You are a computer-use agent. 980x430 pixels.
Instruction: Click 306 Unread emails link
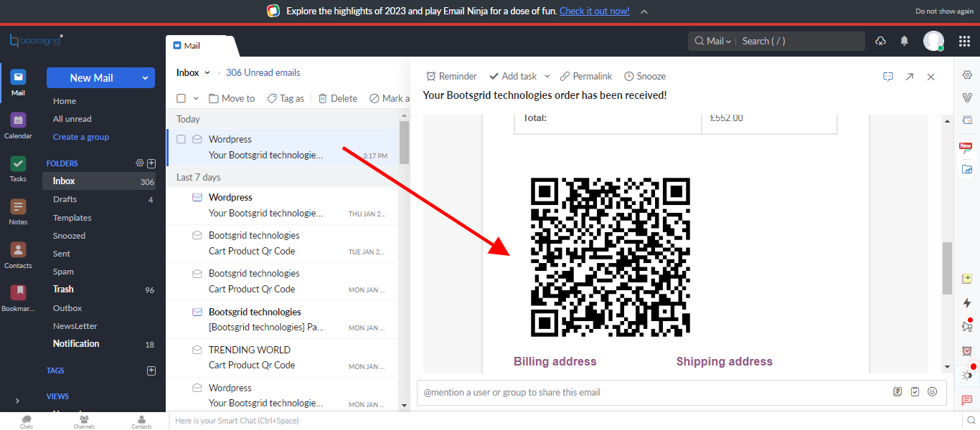pyautogui.click(x=263, y=72)
